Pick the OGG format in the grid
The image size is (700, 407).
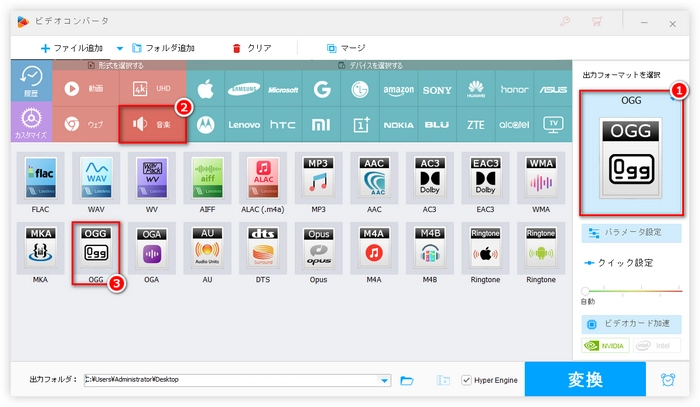[96, 248]
